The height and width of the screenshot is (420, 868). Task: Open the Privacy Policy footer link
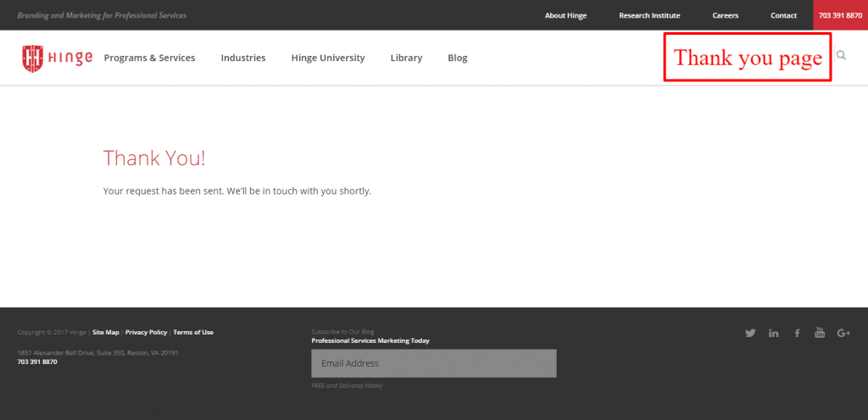point(146,332)
